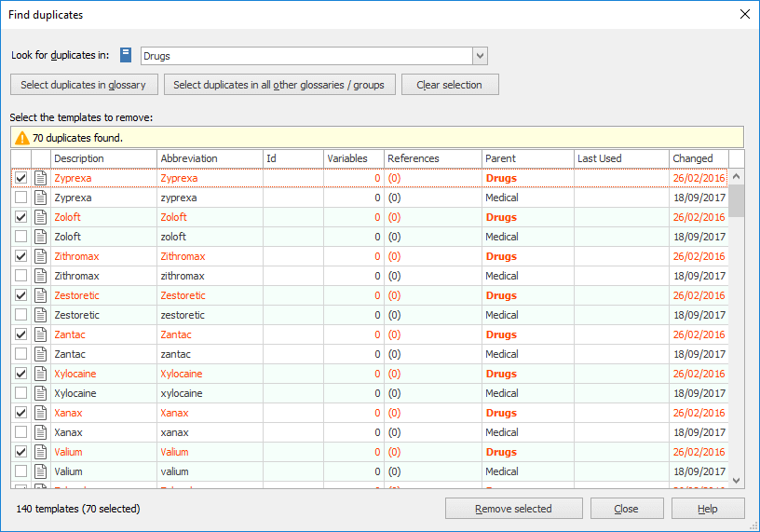The image size is (760, 532).
Task: Click Select duplicates in all other glossaries button
Action: click(279, 85)
